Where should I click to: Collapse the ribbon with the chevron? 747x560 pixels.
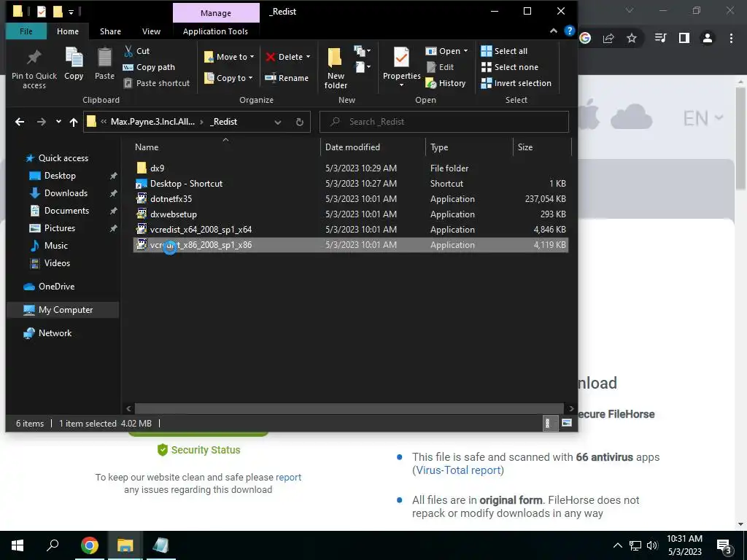(x=553, y=31)
